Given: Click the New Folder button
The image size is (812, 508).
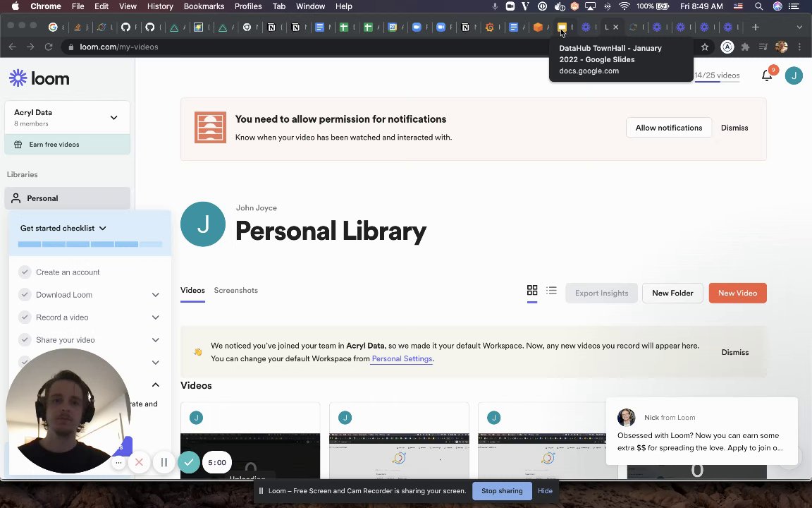Looking at the screenshot, I should (672, 293).
